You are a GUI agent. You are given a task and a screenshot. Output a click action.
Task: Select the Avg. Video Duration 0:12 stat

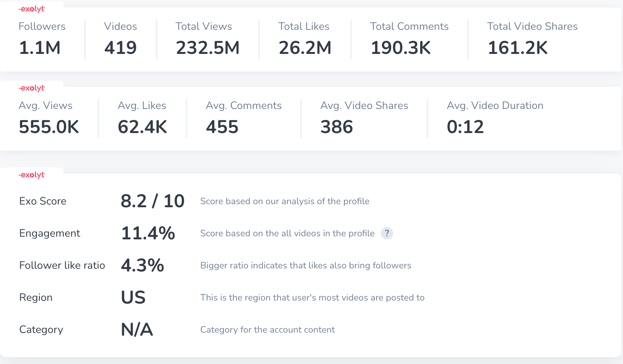pos(465,127)
